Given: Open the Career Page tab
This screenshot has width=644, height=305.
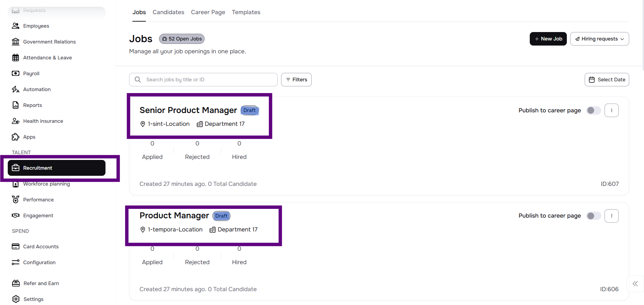Looking at the screenshot, I should (x=208, y=12).
